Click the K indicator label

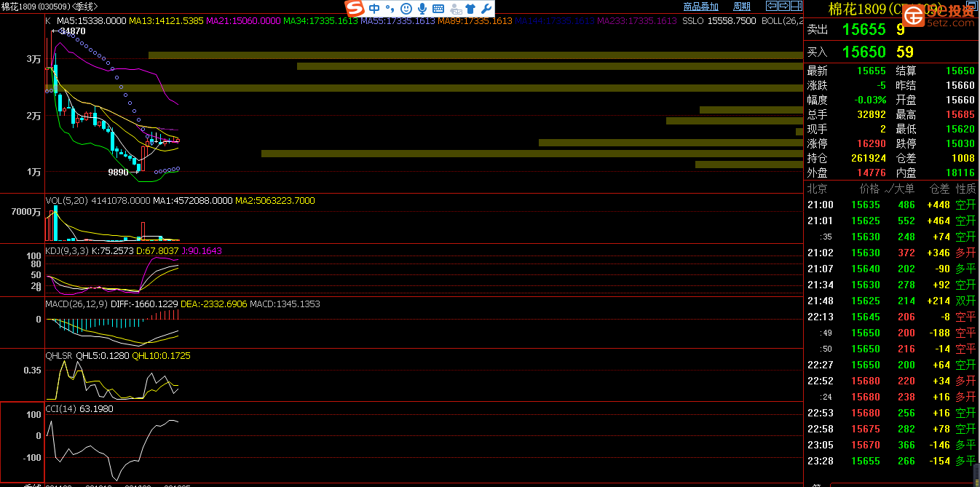click(48, 21)
